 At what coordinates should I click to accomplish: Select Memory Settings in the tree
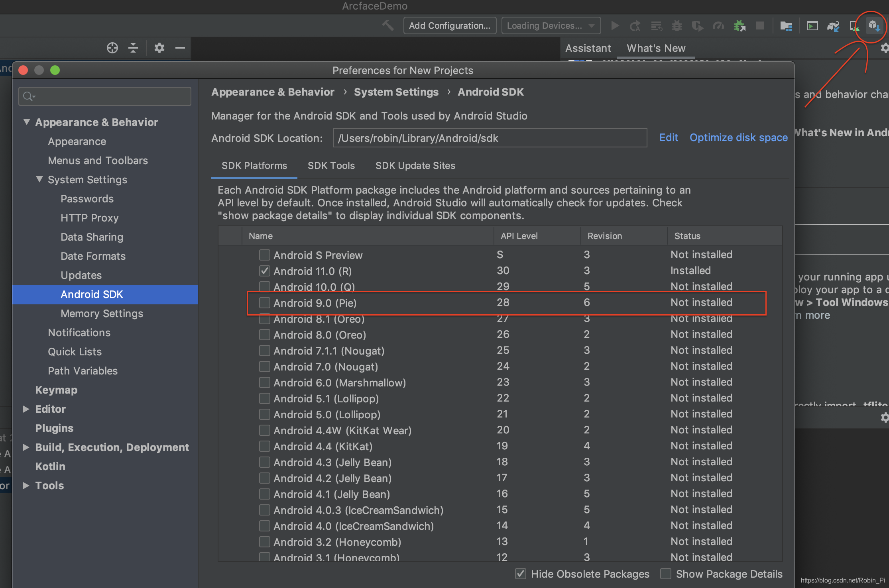coord(102,314)
